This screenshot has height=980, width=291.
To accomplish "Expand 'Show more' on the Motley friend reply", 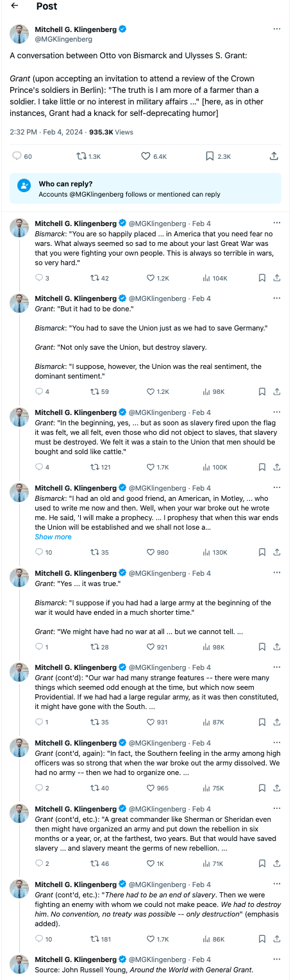I will point(53,537).
